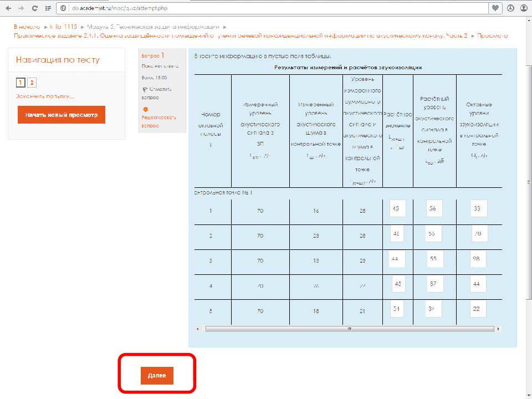Select question 1 in test navigation
This screenshot has height=399, width=532.
tap(21, 83)
